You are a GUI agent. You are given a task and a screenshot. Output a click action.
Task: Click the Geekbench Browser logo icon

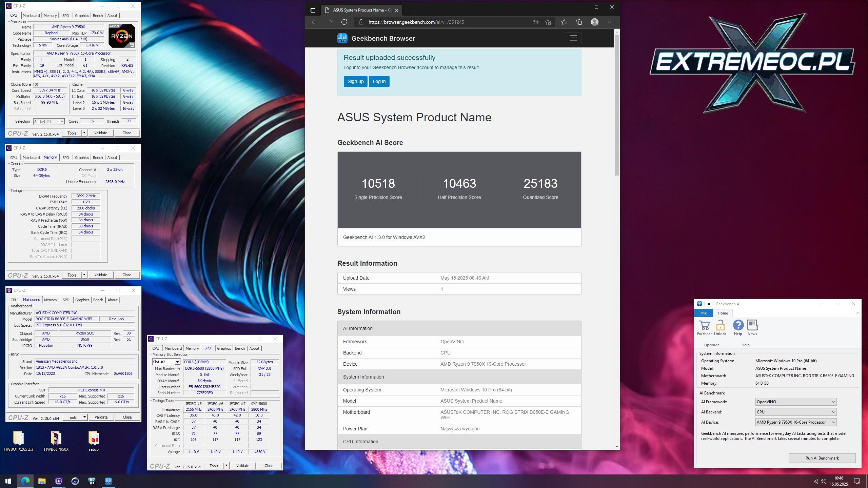coord(342,38)
